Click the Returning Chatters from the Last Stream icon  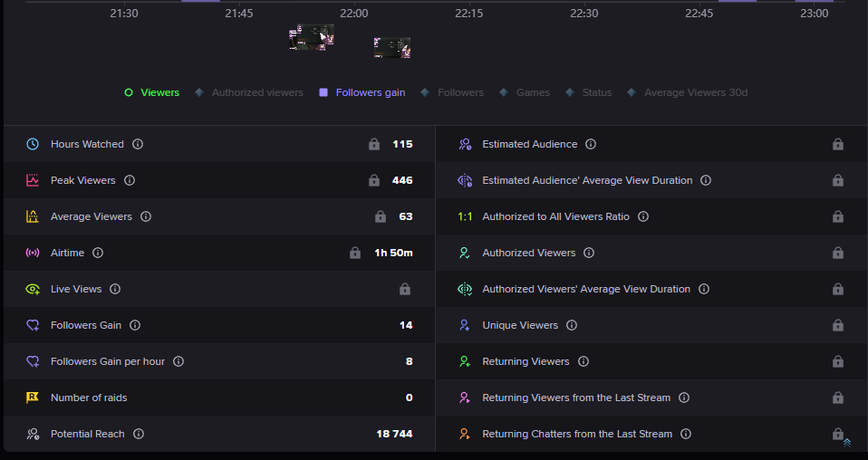[465, 434]
